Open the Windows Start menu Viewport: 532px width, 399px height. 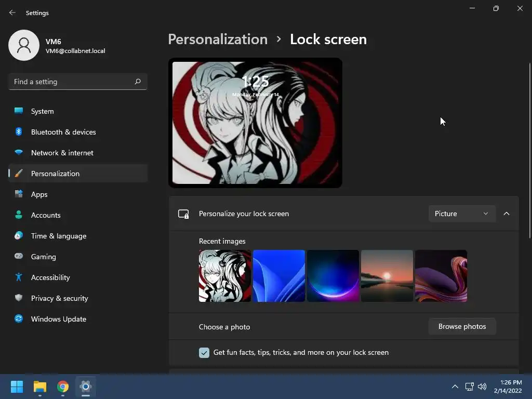[17, 387]
